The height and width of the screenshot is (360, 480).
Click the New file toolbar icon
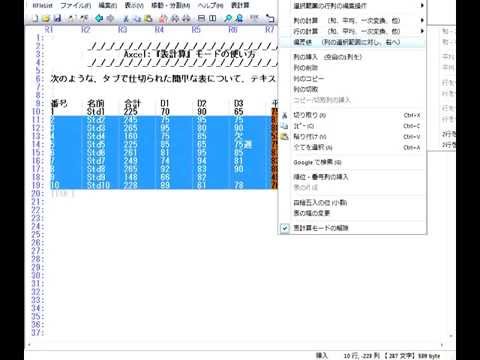point(35,19)
